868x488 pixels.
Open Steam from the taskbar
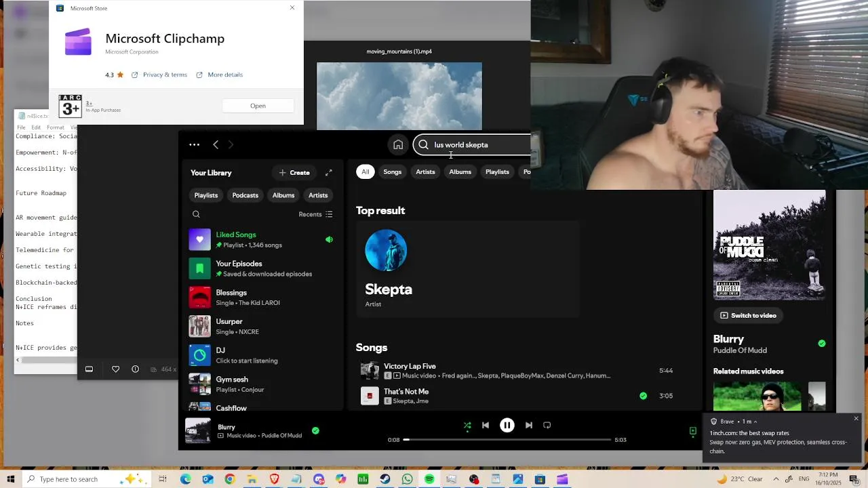click(385, 479)
